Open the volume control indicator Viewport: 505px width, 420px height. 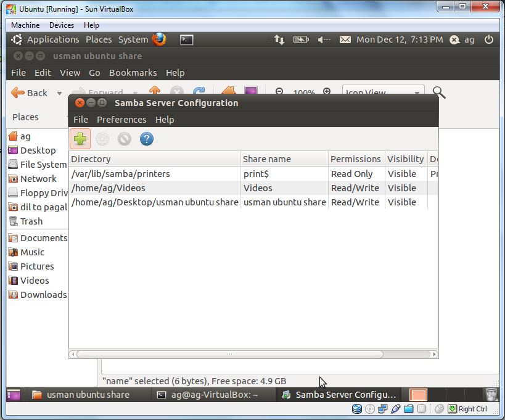point(324,39)
